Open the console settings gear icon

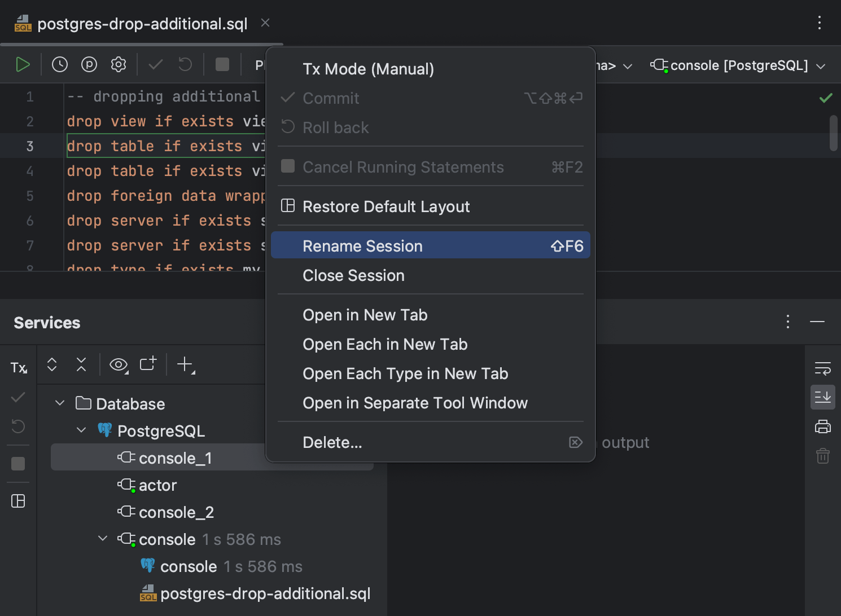coord(119,64)
